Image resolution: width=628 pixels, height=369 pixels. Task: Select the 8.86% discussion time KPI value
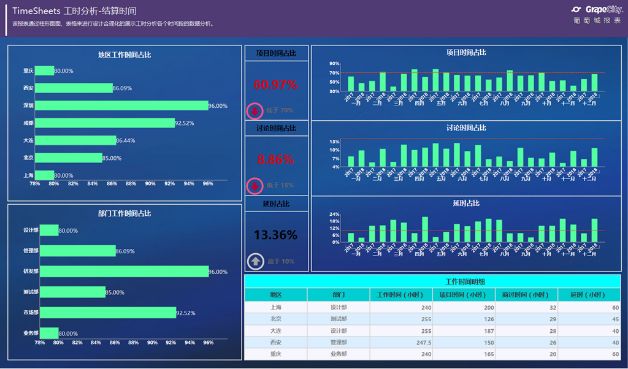(x=276, y=159)
